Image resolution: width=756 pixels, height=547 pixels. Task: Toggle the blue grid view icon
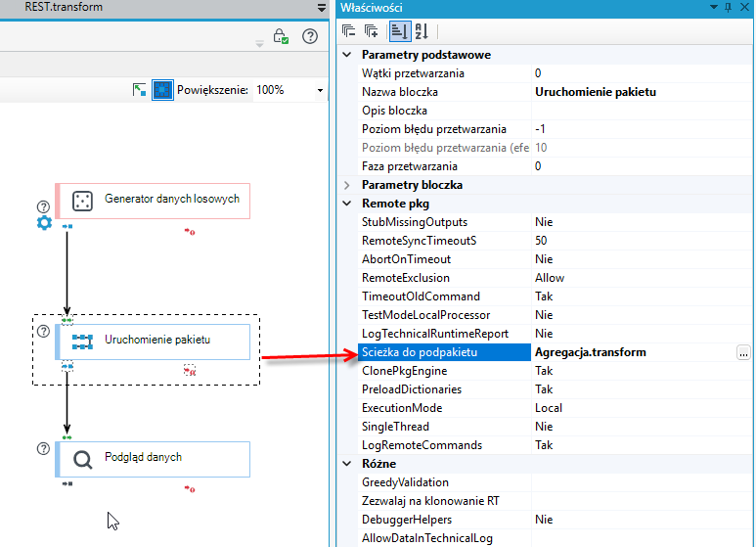[x=162, y=90]
